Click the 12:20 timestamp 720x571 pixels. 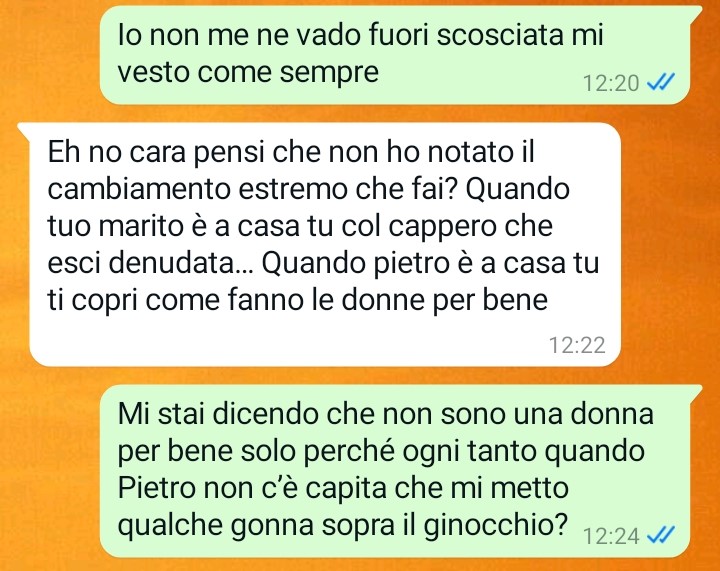(x=611, y=84)
